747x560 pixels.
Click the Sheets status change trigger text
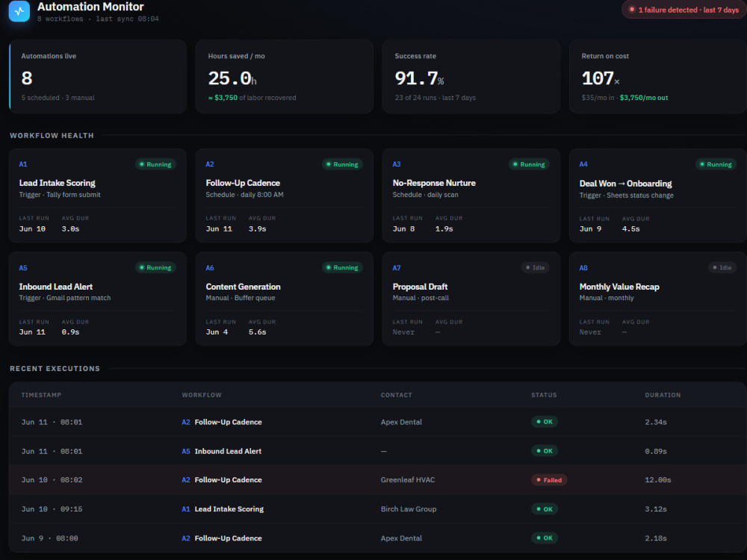click(x=627, y=195)
